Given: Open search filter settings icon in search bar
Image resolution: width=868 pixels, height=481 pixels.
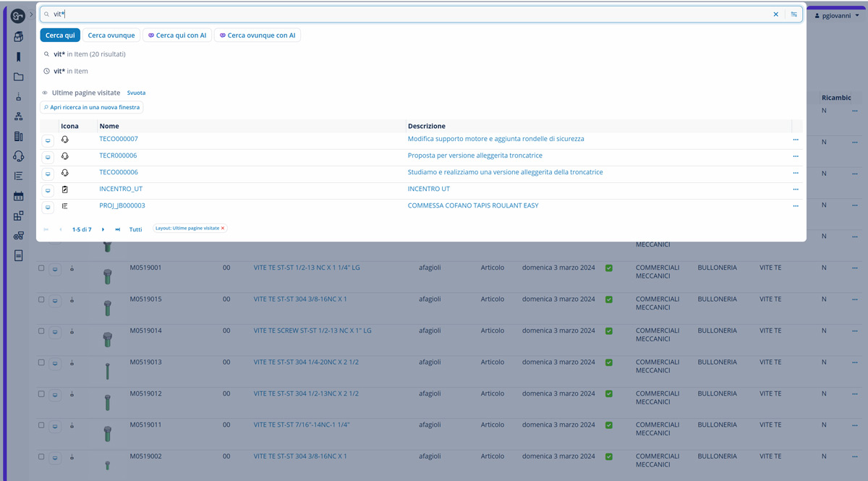Looking at the screenshot, I should (794, 14).
